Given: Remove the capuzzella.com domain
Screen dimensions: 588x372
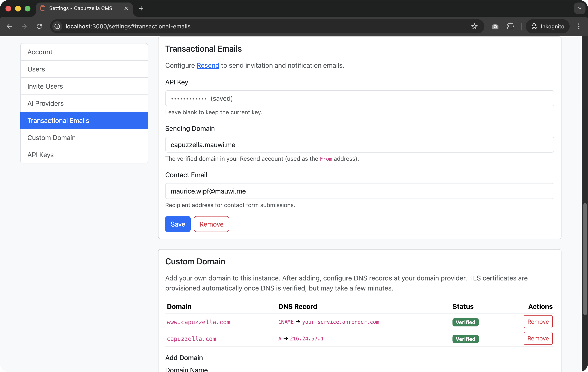Looking at the screenshot, I should [x=538, y=339].
